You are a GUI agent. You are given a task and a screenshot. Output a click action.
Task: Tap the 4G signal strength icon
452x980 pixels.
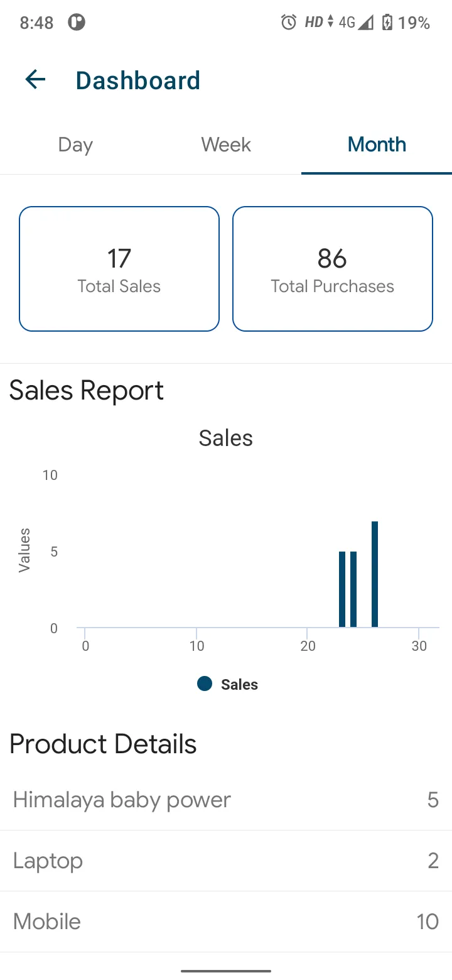(356, 23)
